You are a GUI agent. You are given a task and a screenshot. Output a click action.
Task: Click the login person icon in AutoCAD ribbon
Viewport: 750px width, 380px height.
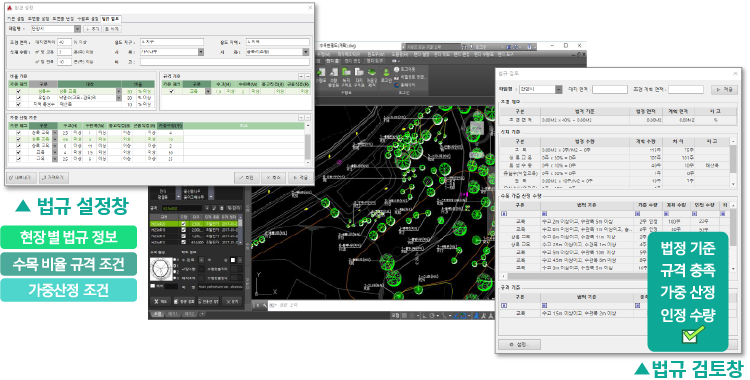pyautogui.click(x=386, y=73)
